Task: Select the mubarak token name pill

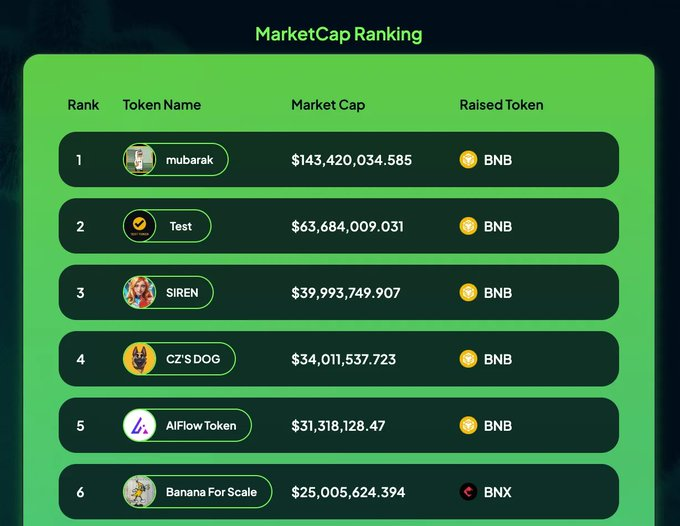Action: point(176,160)
